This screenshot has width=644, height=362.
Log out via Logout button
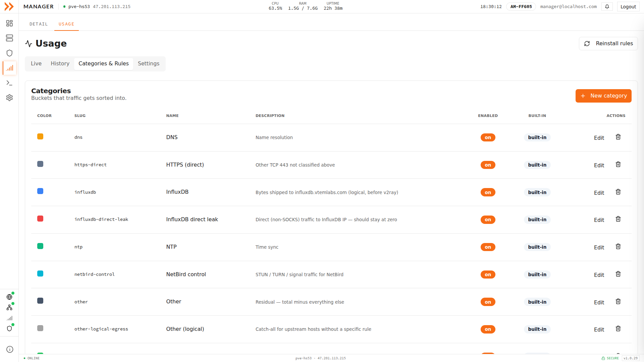(x=628, y=7)
